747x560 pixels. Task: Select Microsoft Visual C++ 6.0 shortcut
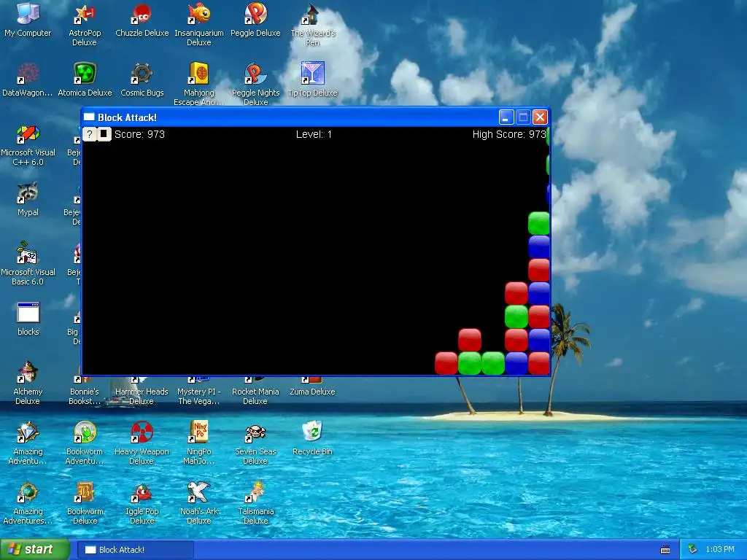28,145
